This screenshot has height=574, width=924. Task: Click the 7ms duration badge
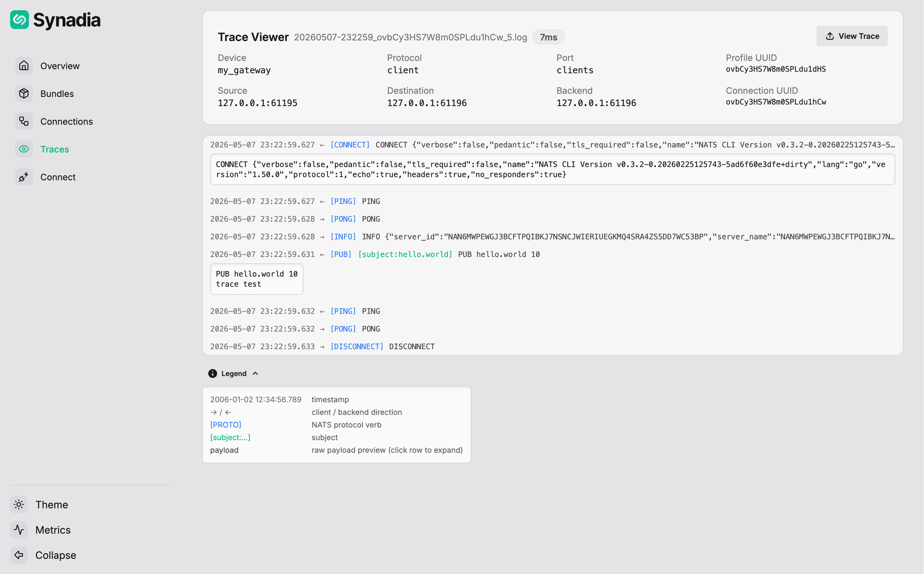pyautogui.click(x=548, y=37)
